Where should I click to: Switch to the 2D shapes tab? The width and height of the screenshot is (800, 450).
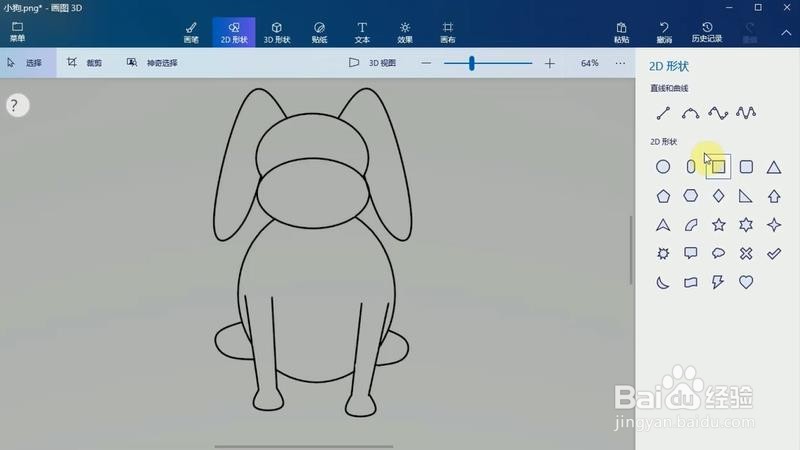234,32
